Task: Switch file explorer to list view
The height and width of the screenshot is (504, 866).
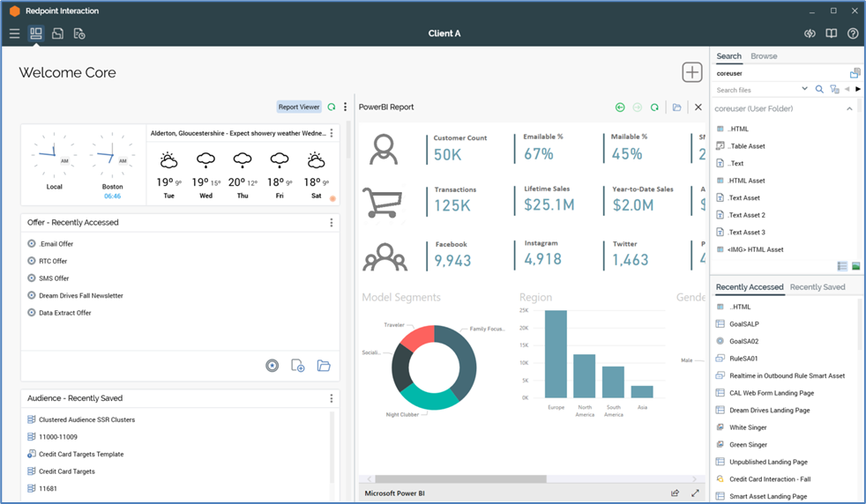Action: (842, 266)
